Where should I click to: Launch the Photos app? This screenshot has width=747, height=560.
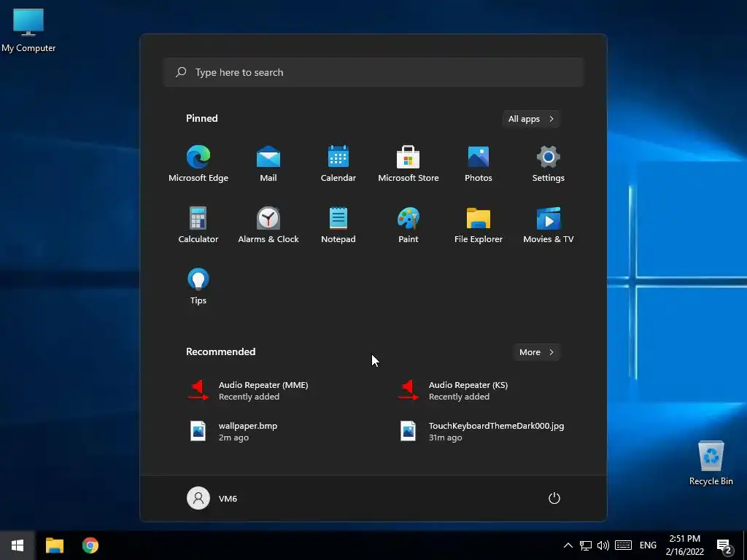(x=479, y=164)
